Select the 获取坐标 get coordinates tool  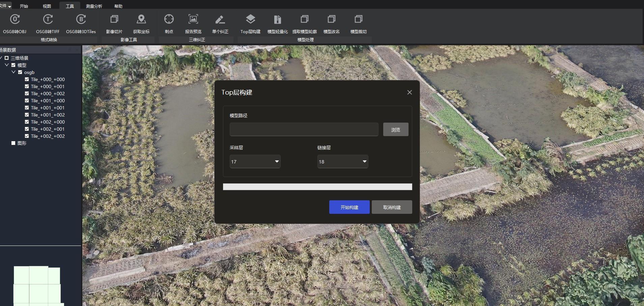point(141,24)
